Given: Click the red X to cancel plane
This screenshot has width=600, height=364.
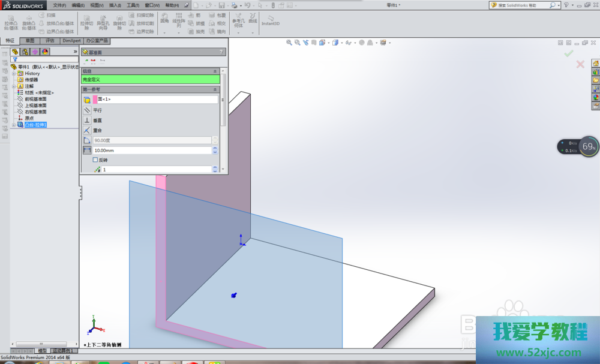Looking at the screenshot, I should pos(580,64).
